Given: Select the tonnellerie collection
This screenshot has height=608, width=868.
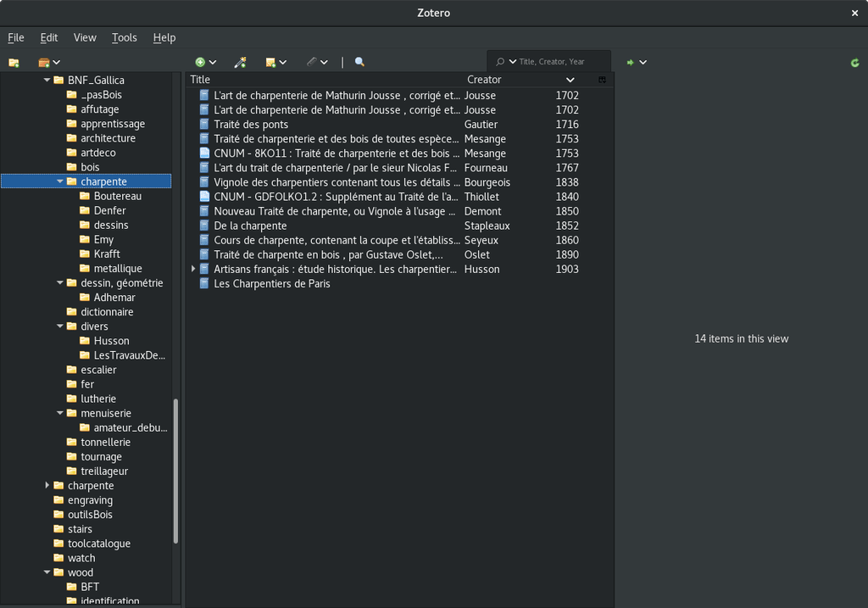Looking at the screenshot, I should [x=106, y=442].
